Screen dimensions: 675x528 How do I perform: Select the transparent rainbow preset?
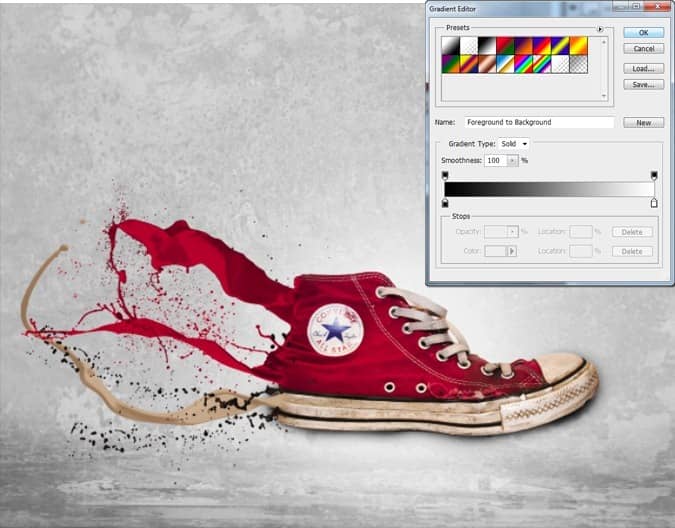click(542, 64)
